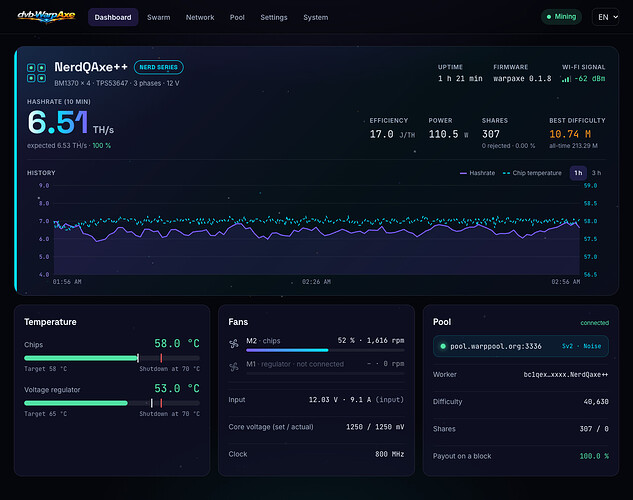Image resolution: width=633 pixels, height=500 pixels.
Task: Click the -62 dBm signal value
Action: (590, 79)
